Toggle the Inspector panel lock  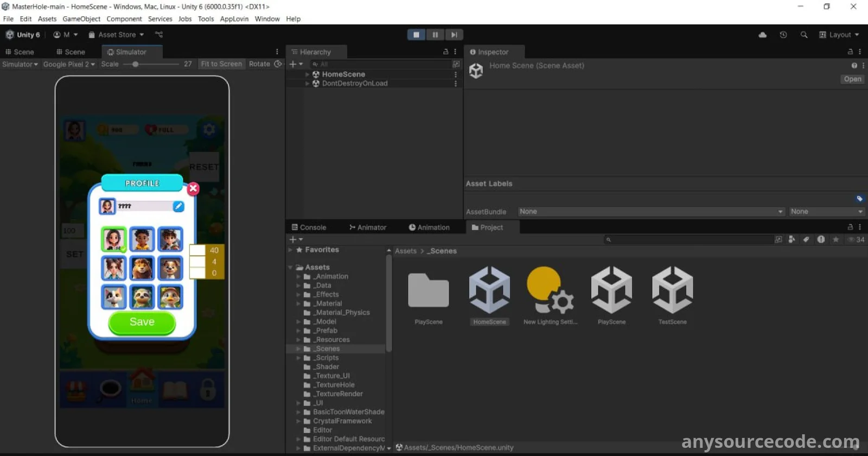click(850, 52)
